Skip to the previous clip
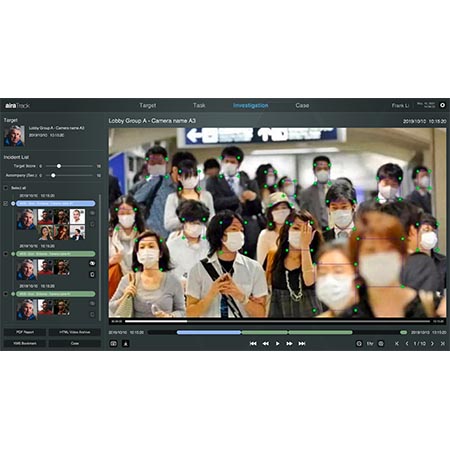Viewport: 450px width, 450px height. (x=253, y=343)
